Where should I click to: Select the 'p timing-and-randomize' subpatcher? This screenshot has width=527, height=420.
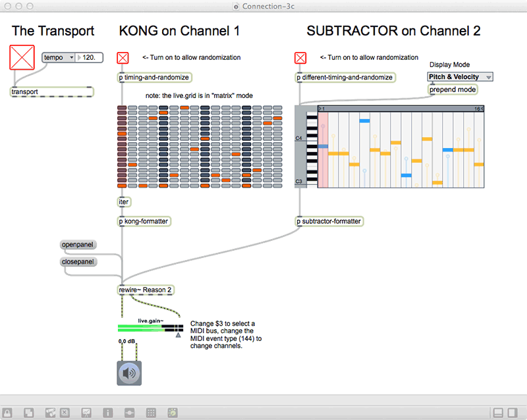coord(155,78)
